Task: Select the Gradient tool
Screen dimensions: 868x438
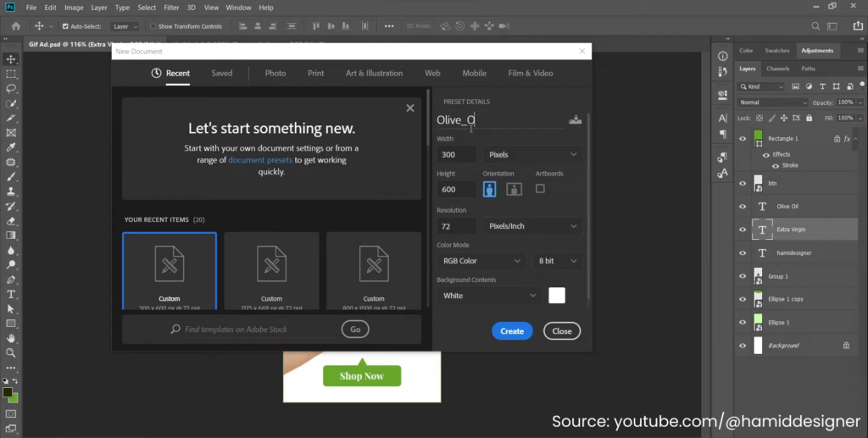Action: [x=10, y=236]
